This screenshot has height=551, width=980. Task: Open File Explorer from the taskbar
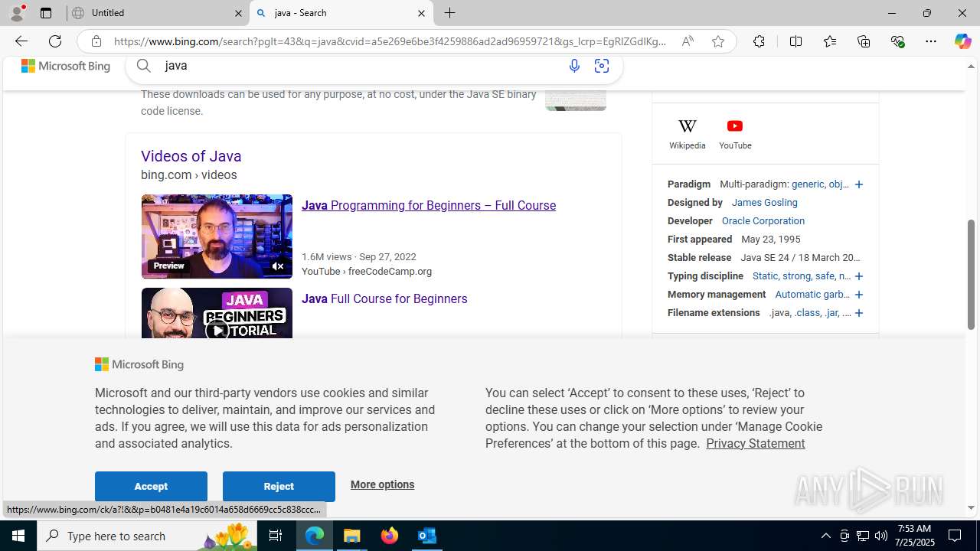[x=352, y=536]
